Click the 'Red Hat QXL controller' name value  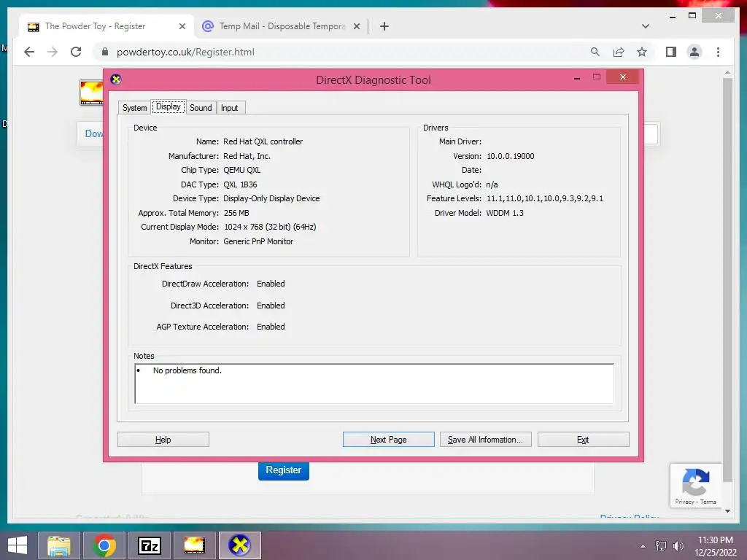tap(263, 141)
